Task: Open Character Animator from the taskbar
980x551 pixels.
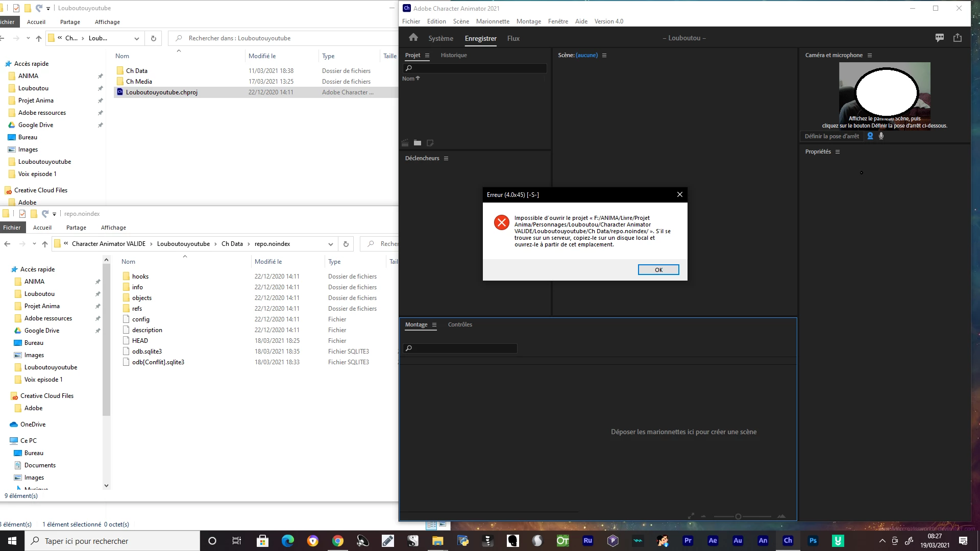Action: (788, 541)
